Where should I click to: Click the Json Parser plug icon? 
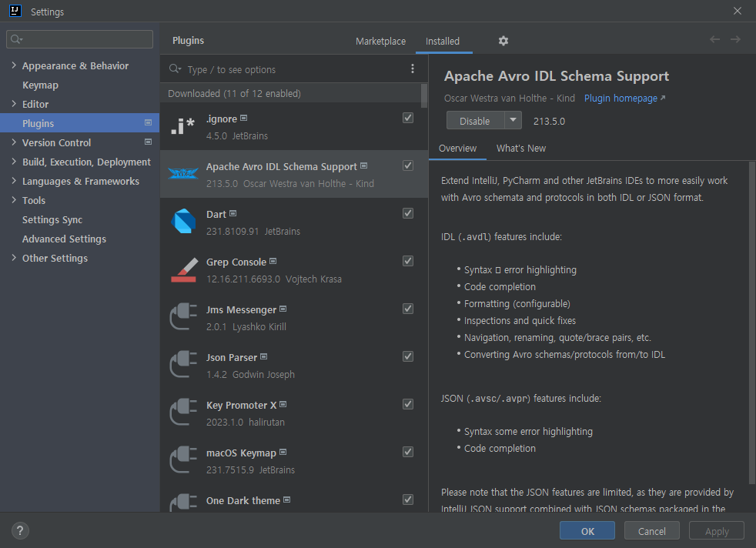(x=183, y=364)
